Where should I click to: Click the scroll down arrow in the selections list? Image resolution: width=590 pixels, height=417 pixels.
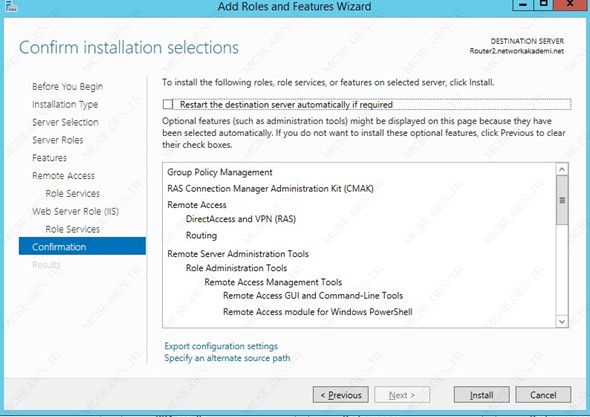coord(562,321)
